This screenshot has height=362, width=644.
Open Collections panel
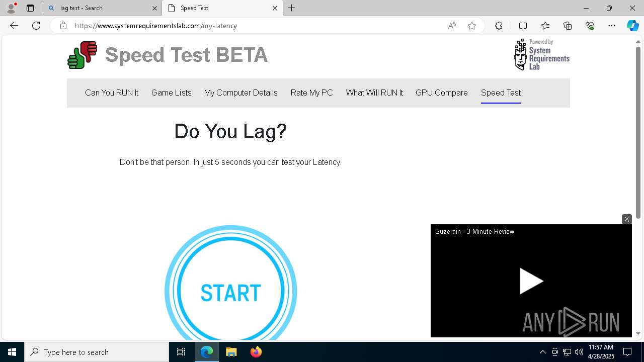coord(568,26)
